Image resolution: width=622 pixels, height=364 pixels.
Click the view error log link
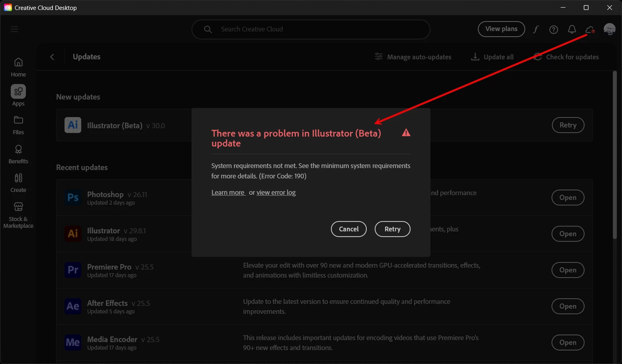(276, 192)
